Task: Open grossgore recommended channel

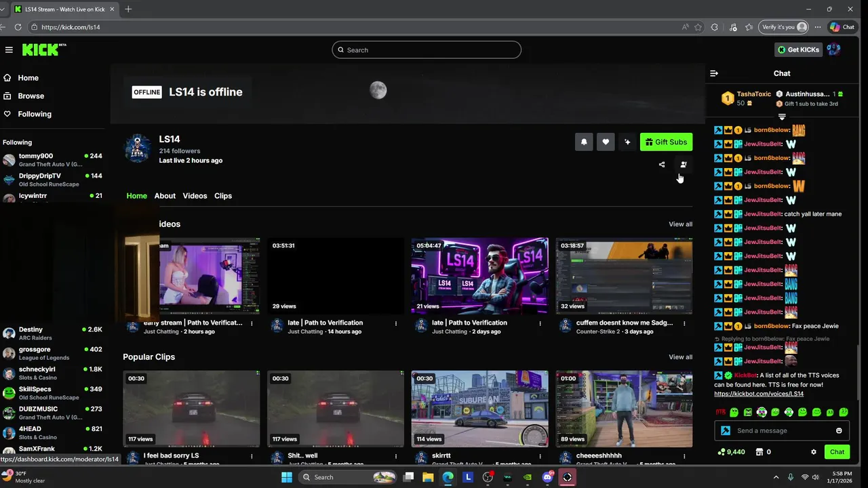Action: pos(53,353)
